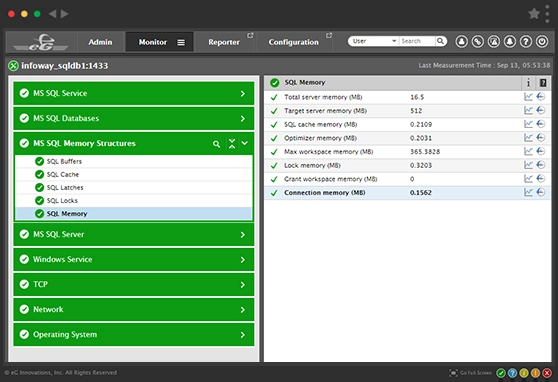558x382 pixels.
Task: Switch to the Configuration tab
Action: (294, 42)
